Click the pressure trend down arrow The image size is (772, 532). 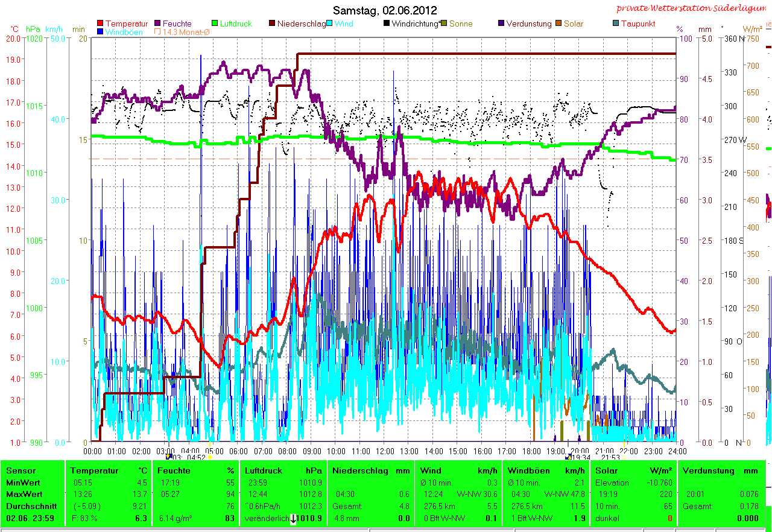point(294,519)
